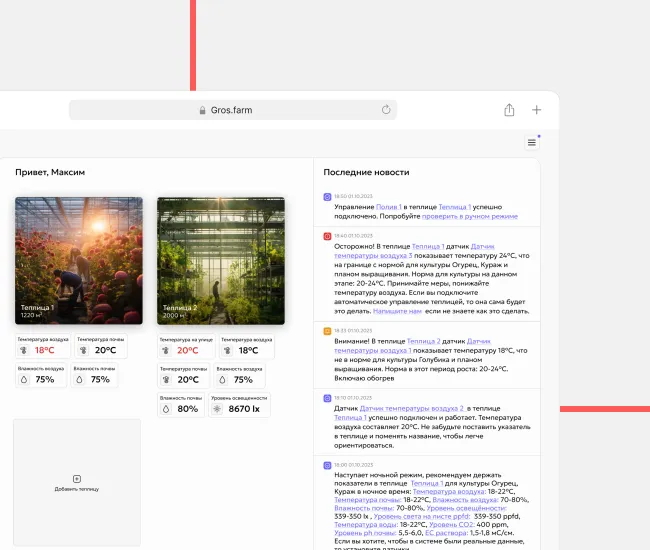
Task: Click the 2000 м² area label on Теплица 2
Action: 174,315
